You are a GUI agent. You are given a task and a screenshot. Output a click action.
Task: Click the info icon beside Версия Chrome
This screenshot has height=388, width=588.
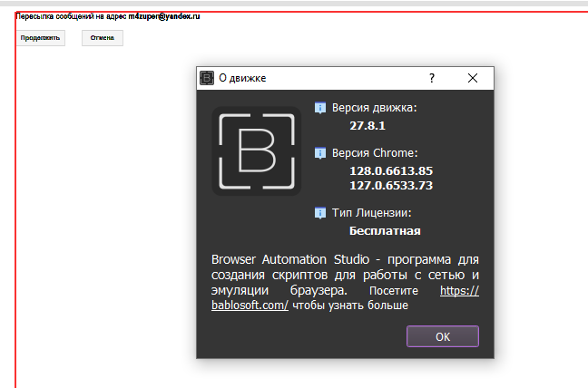coord(319,153)
